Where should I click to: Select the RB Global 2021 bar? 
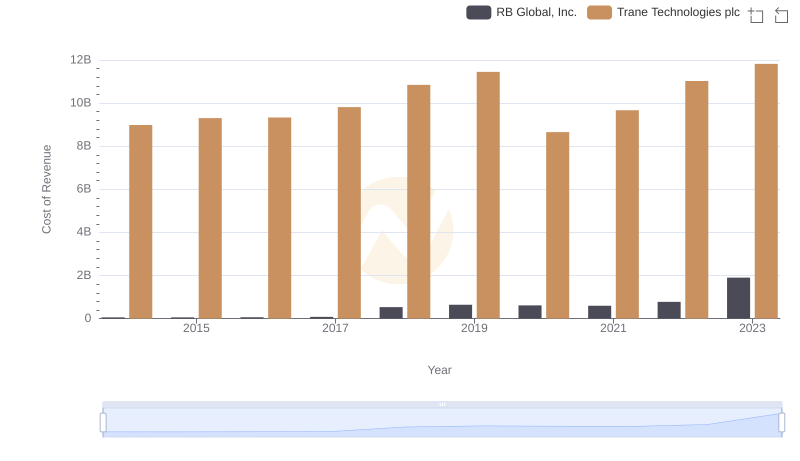(599, 312)
